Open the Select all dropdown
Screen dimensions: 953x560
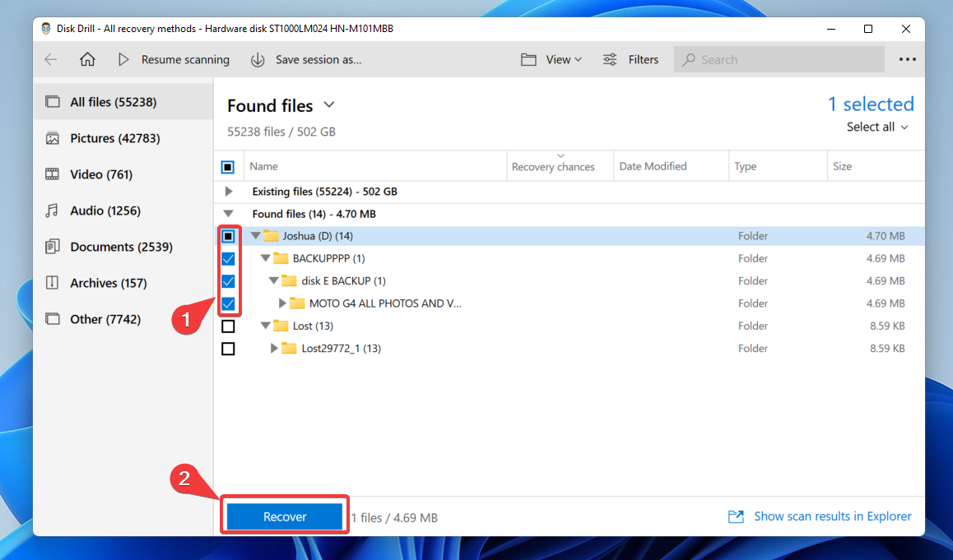click(x=877, y=127)
